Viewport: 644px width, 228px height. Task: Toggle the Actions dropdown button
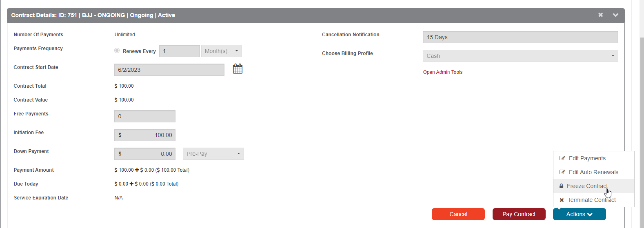(x=579, y=214)
